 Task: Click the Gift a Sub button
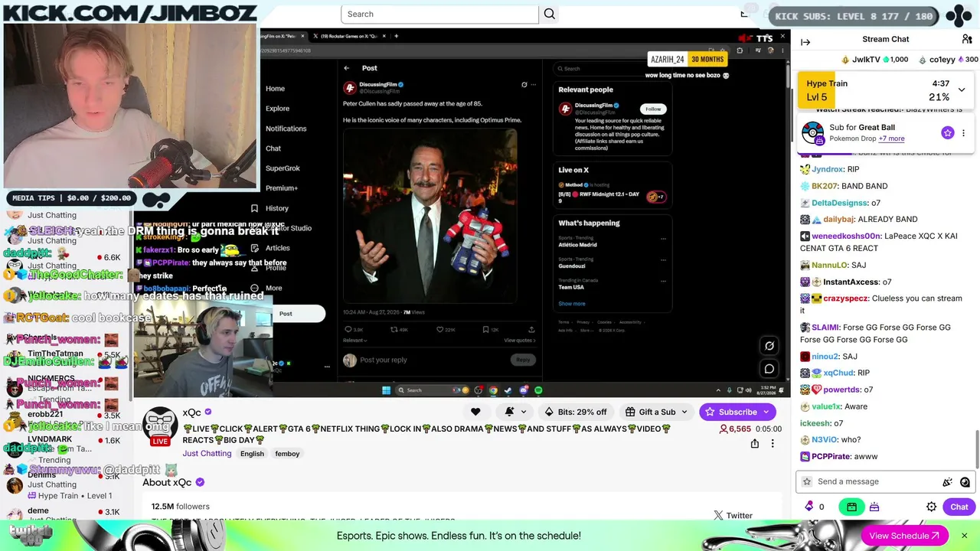(656, 412)
